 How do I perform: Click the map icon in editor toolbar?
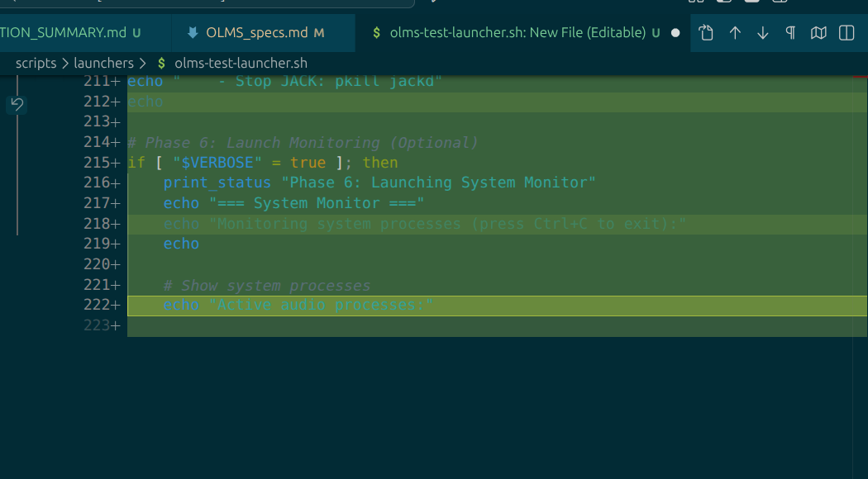[818, 33]
